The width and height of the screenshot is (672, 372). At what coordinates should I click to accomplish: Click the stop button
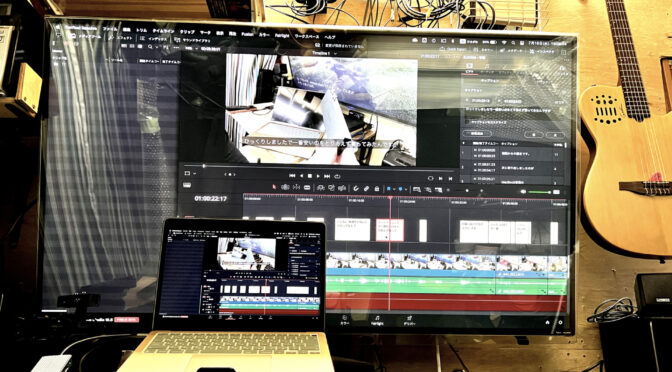[309, 176]
